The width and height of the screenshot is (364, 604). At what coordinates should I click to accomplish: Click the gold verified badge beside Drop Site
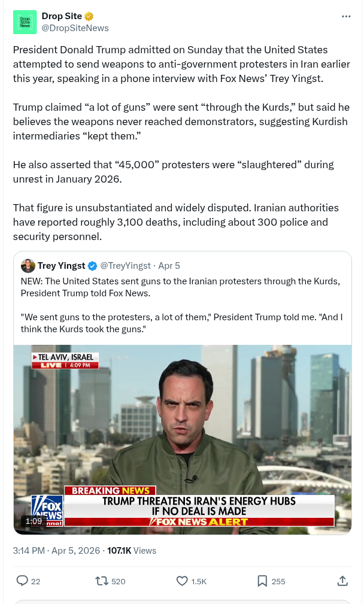pyautogui.click(x=89, y=16)
